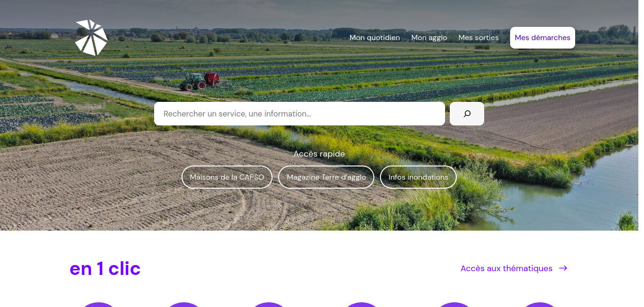
Task: Click the arrow beside Accès aux thématiques
Action: coord(563,268)
